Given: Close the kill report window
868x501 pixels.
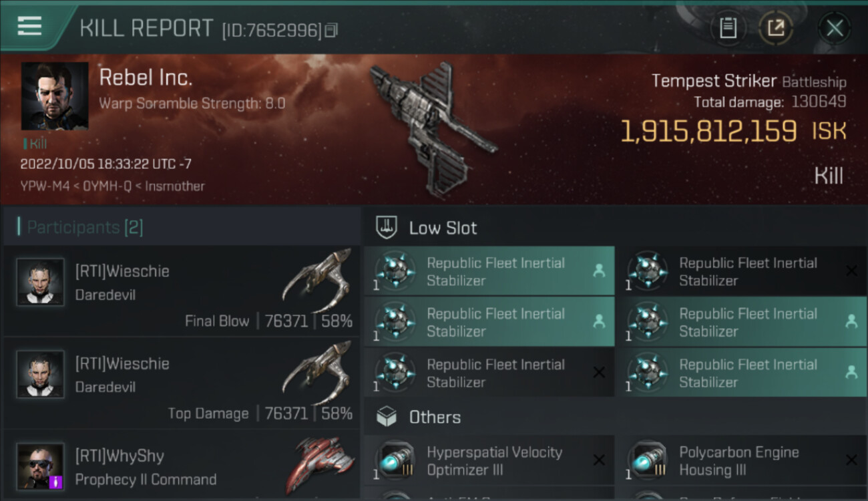Looking at the screenshot, I should [834, 28].
